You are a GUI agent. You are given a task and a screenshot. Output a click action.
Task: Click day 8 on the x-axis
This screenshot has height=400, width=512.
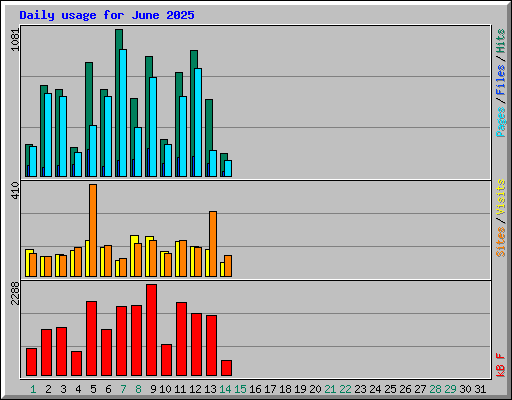[138, 389]
